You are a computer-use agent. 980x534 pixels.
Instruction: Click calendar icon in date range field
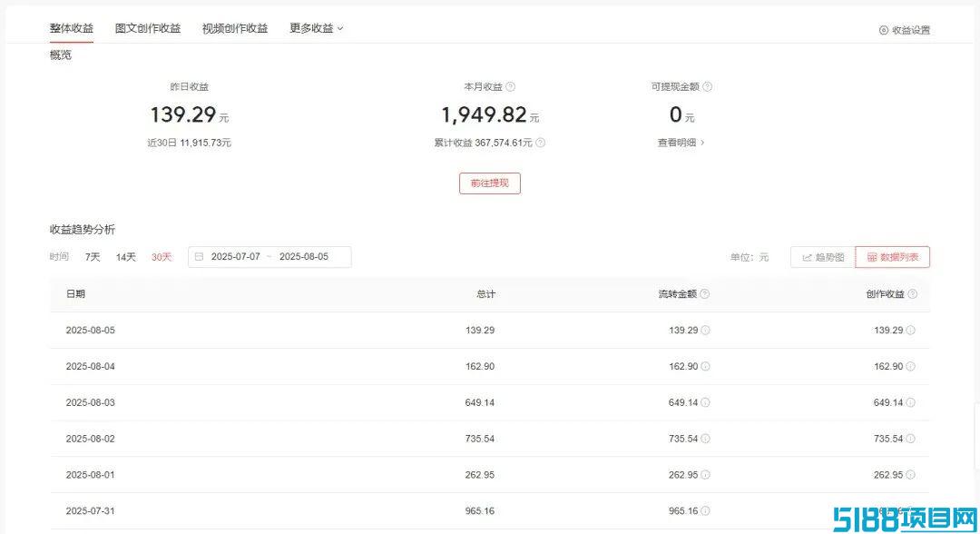pos(199,257)
